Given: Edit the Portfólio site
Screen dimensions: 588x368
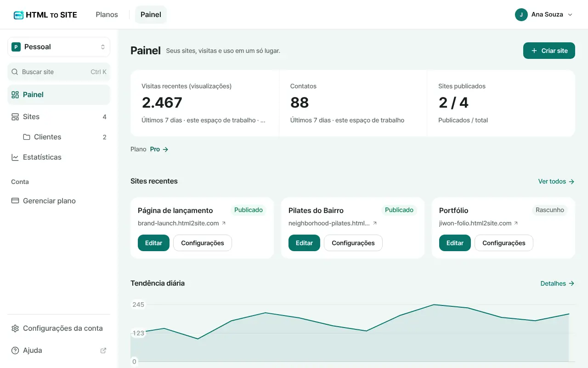Looking at the screenshot, I should [x=455, y=243].
